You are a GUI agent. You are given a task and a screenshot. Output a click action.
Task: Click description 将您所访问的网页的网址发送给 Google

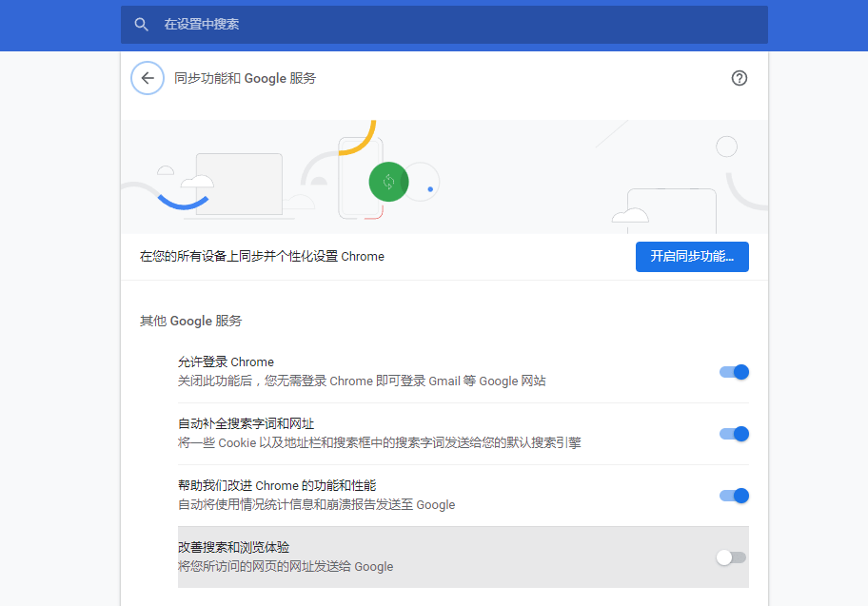(286, 567)
